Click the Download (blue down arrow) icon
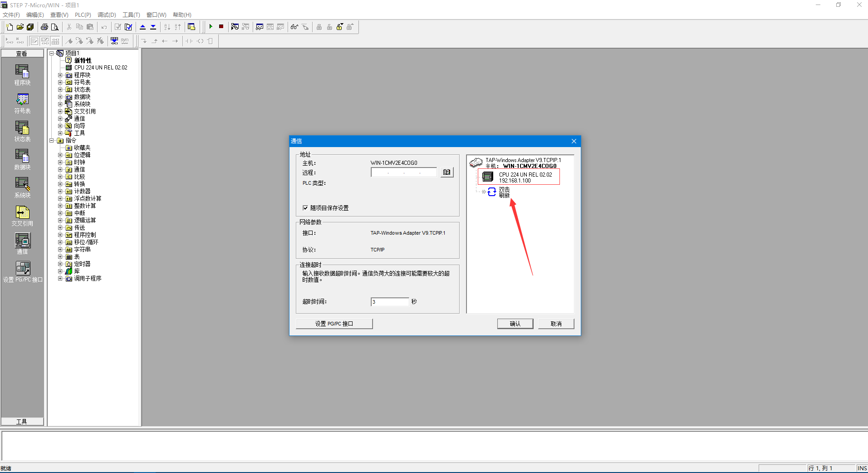This screenshot has width=868, height=473. 153,27
